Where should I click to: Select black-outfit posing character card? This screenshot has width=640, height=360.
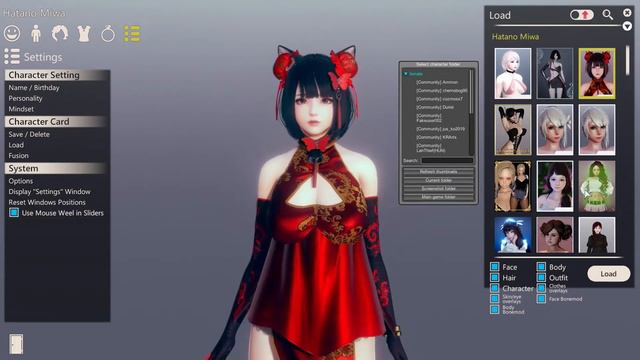coord(513,130)
